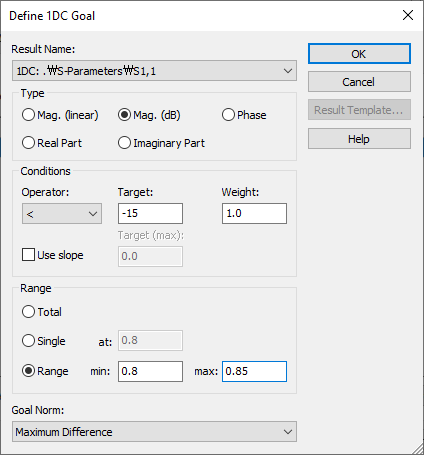Click the range min field showing 0.8
This screenshot has height=455, width=424.
(150, 371)
